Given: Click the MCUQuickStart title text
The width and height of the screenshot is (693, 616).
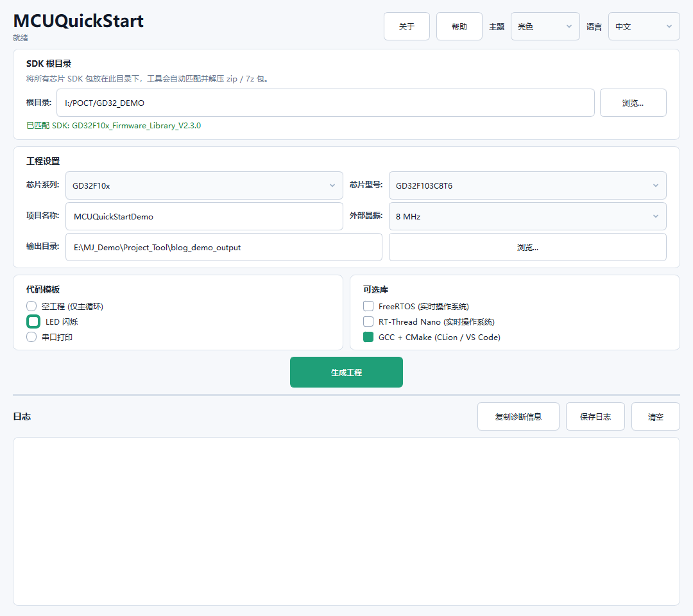Looking at the screenshot, I should (78, 21).
